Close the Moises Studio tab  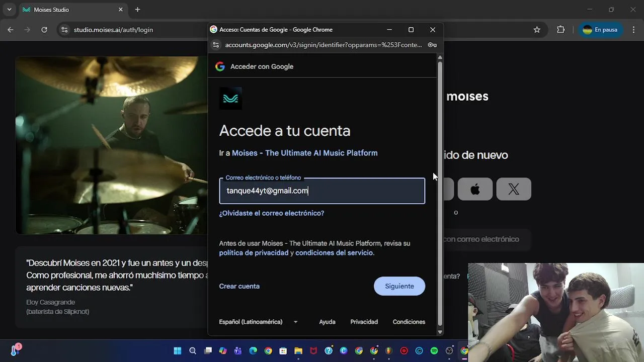[121, 10]
